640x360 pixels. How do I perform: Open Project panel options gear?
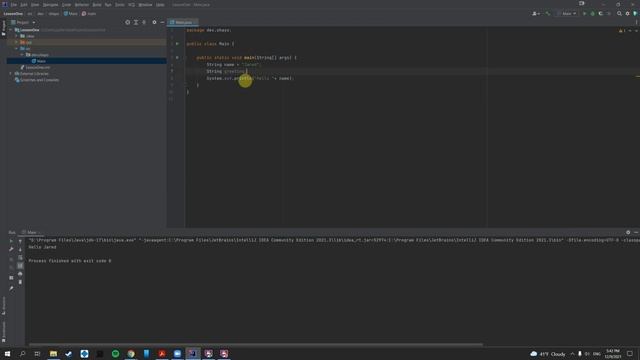[154, 22]
